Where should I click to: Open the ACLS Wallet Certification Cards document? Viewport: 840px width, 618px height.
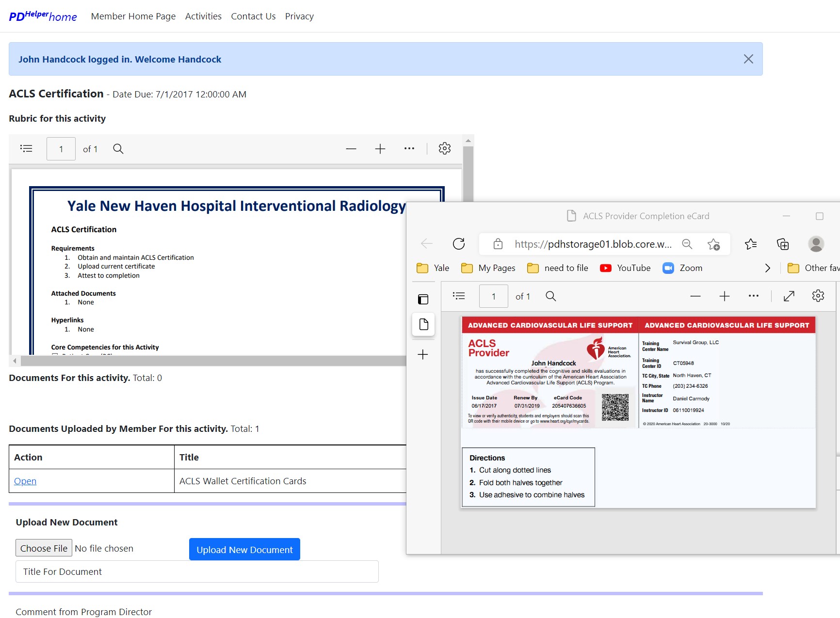(x=25, y=481)
